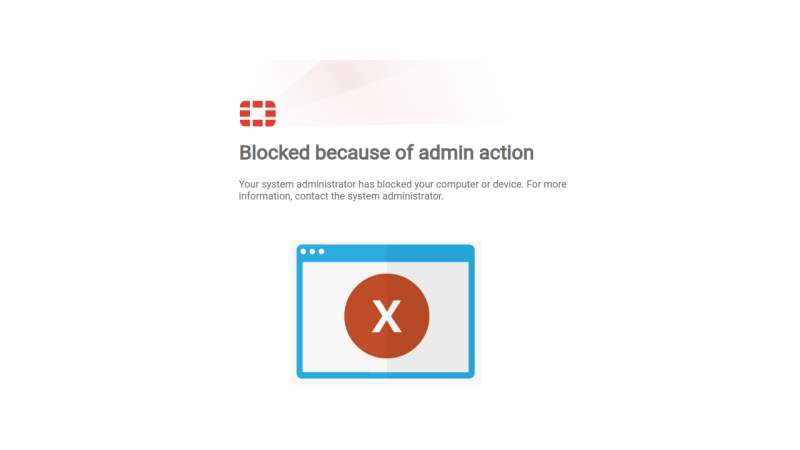Click the white X letter inside the red circle
This screenshot has width=800, height=450.
coord(387,316)
